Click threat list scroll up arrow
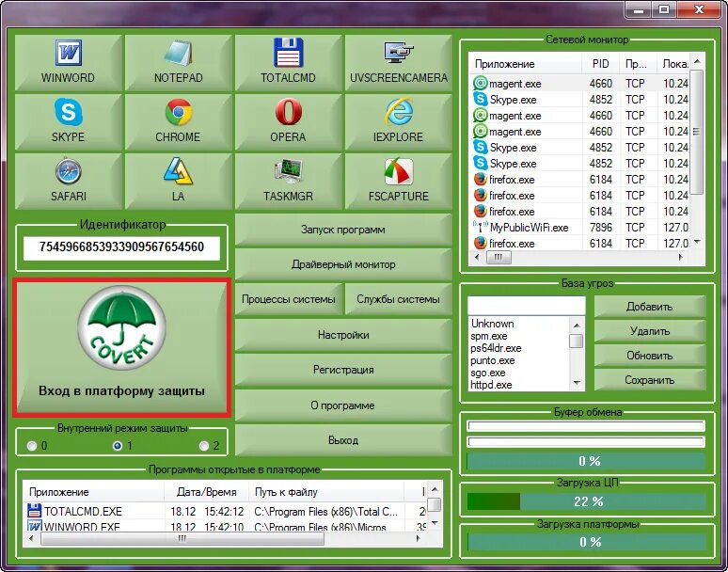 click(x=577, y=325)
